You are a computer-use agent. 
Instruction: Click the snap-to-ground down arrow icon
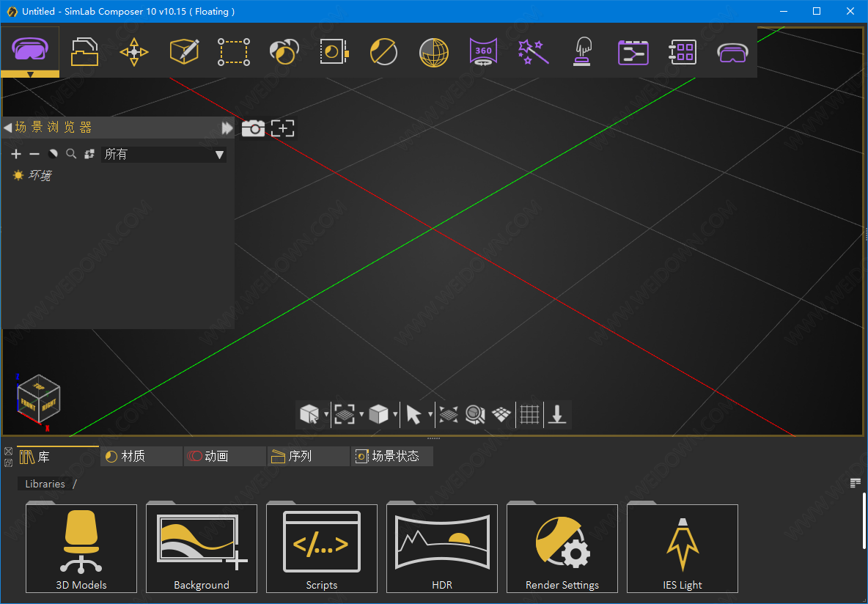tap(557, 414)
